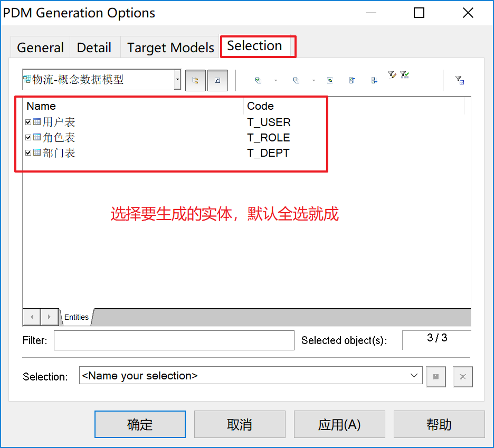Click Move Selected Items to Bottom icon
The height and width of the screenshot is (448, 494).
click(374, 80)
